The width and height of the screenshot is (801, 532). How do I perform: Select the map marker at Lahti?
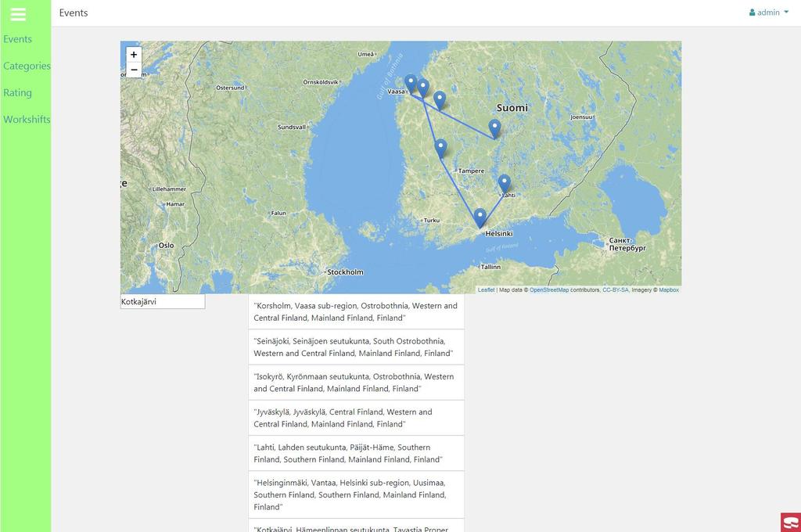505,184
